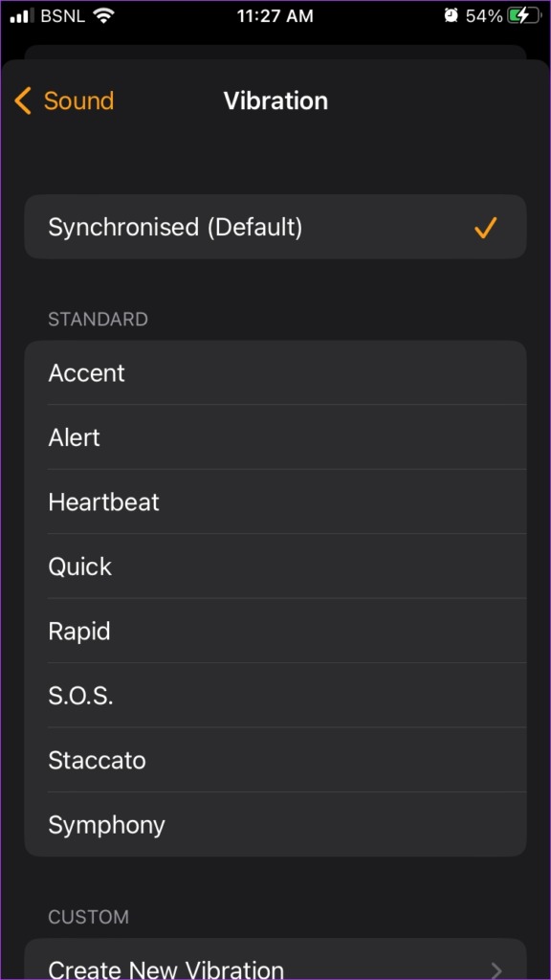This screenshot has width=551, height=980.
Task: Select the Quick vibration pattern
Action: click(x=275, y=567)
